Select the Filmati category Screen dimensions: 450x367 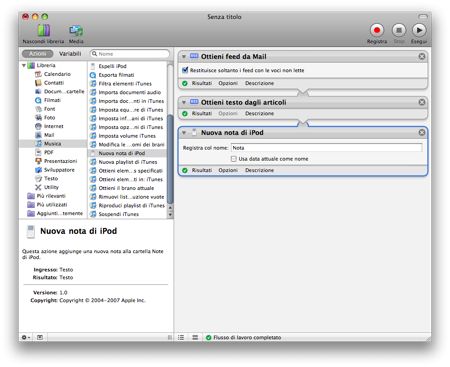pyautogui.click(x=48, y=100)
